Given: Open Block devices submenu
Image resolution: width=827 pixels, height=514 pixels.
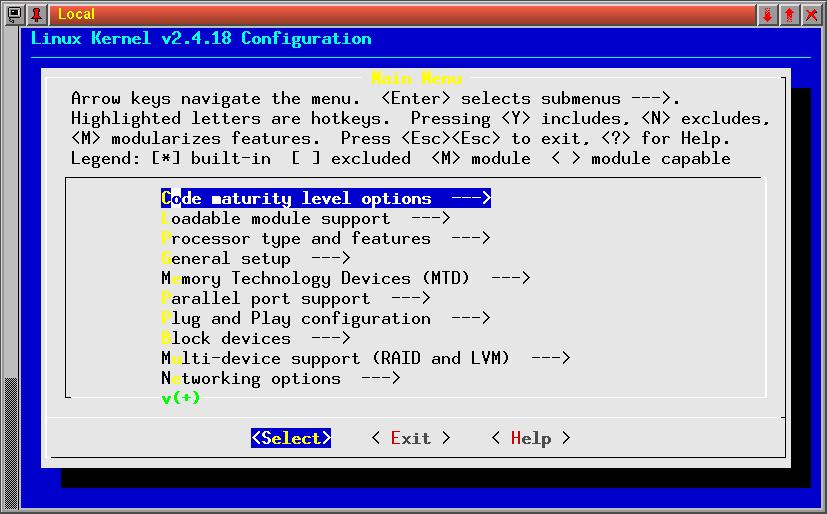Looking at the screenshot, I should [x=256, y=338].
